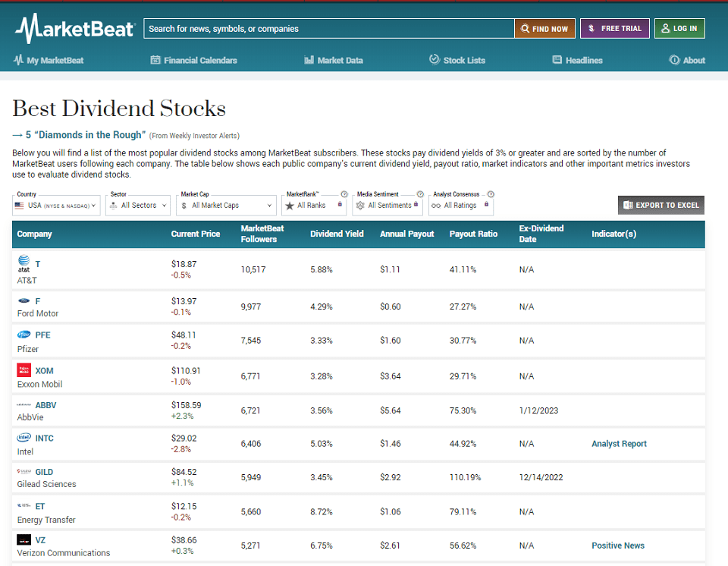The height and width of the screenshot is (566, 728).
Task: Click the Gilead payout ratio 110.19%
Action: (x=465, y=477)
